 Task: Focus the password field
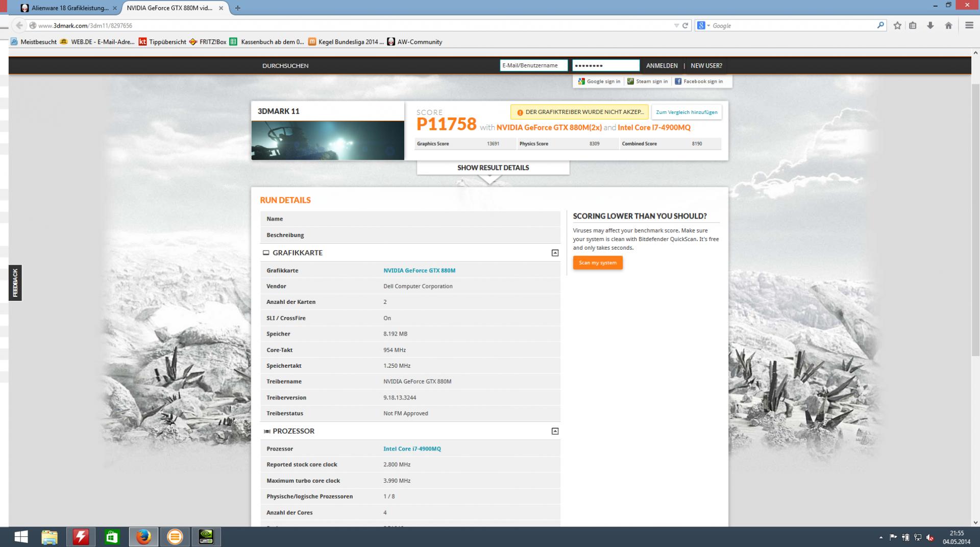pyautogui.click(x=606, y=65)
